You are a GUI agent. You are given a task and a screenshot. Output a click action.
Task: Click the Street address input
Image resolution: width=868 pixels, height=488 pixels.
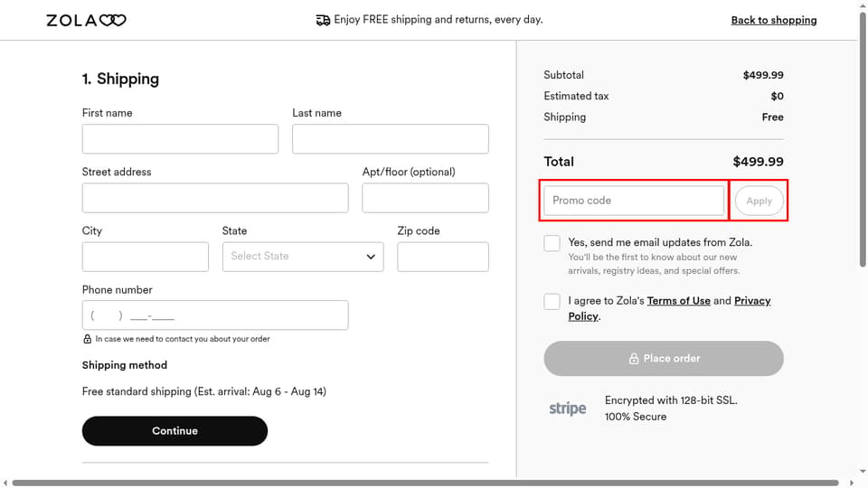point(215,198)
